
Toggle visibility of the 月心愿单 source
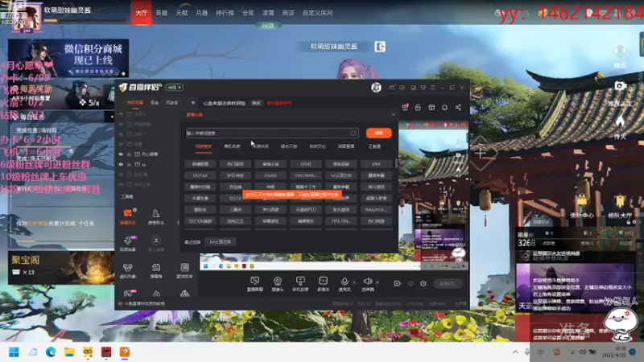tap(121, 154)
